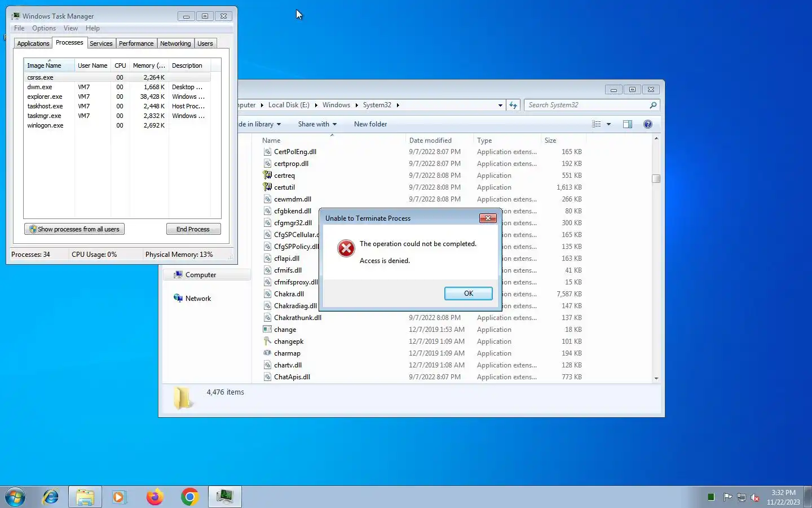Expand the arrow after System32 breadcrumb

(398, 105)
